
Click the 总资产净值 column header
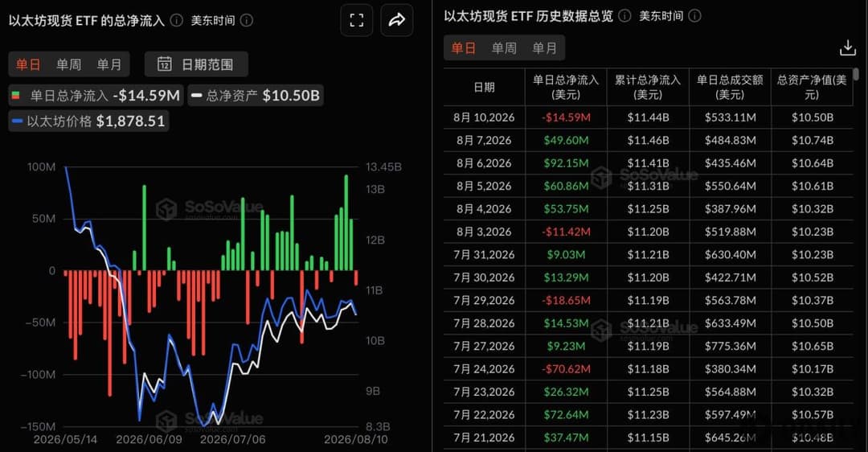coord(812,87)
